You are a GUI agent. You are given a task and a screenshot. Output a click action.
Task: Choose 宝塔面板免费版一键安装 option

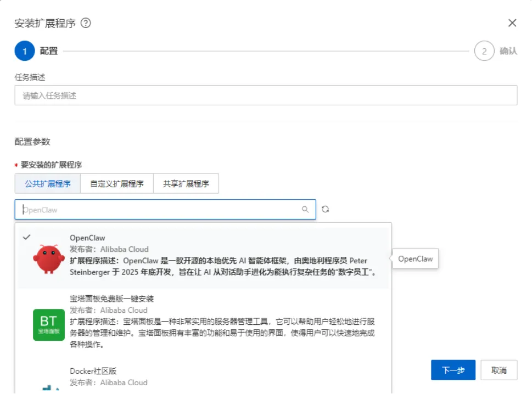[x=111, y=299]
